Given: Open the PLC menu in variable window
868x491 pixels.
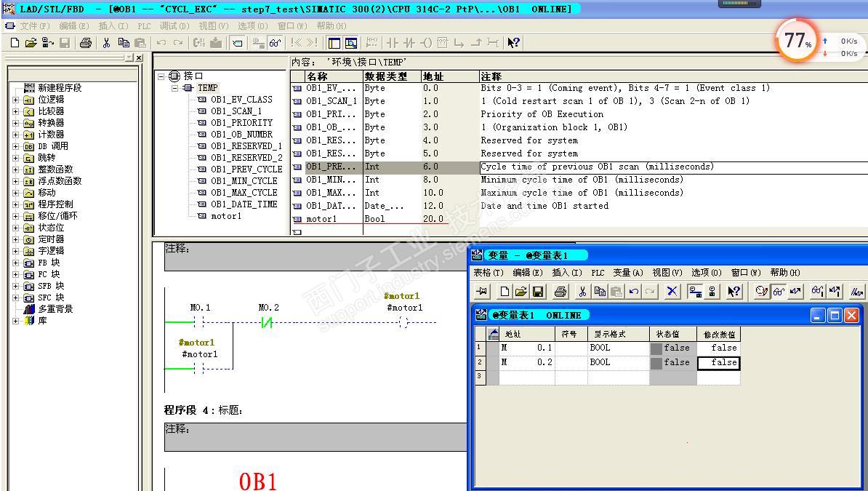Looking at the screenshot, I should 598,273.
